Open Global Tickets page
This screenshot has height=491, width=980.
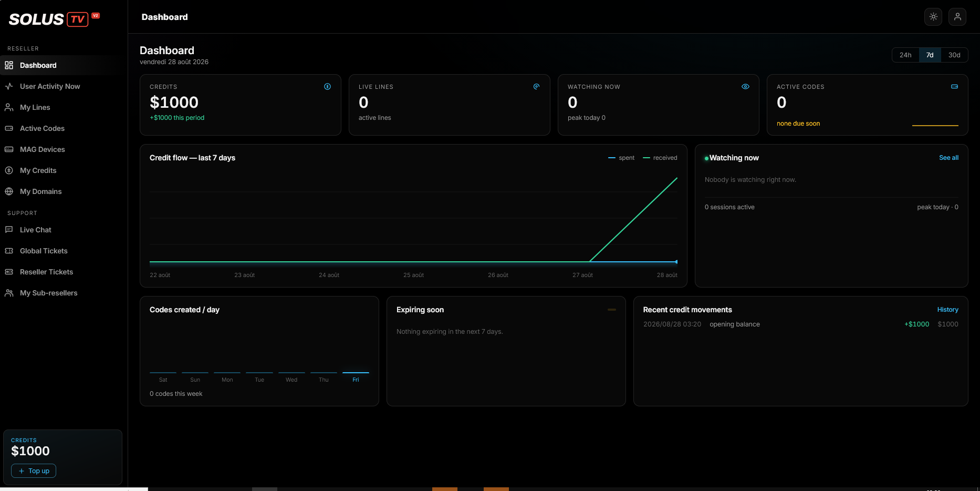tap(44, 251)
